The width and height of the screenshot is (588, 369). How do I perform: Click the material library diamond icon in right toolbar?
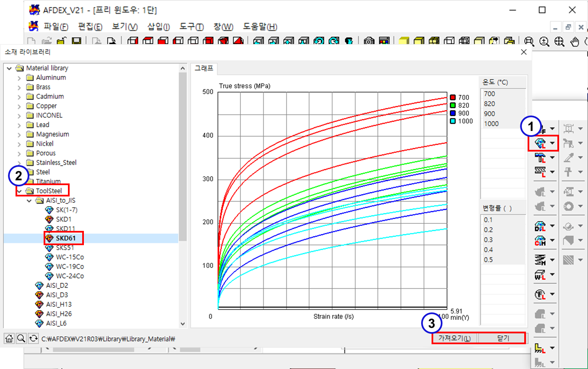[x=540, y=143]
